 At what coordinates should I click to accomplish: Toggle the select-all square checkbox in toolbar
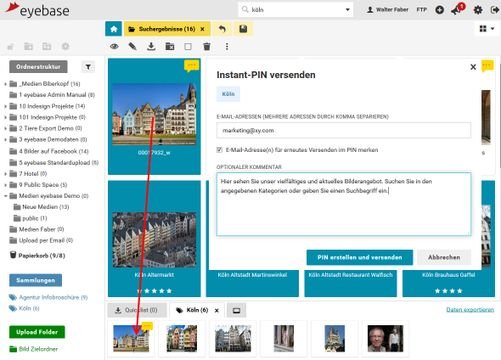click(x=188, y=46)
